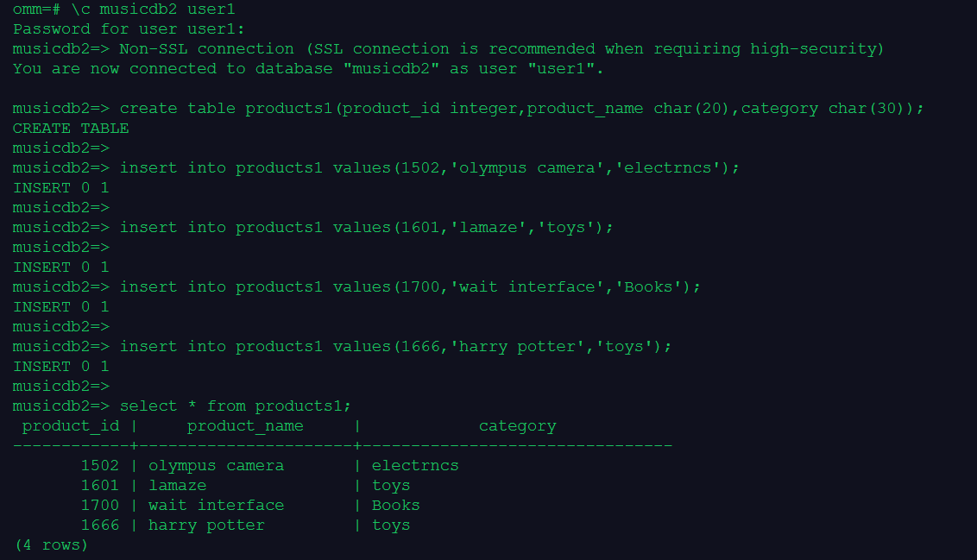Screen dimensions: 977x560
Task: Click the "select * from products1;" query
Action: pos(235,406)
